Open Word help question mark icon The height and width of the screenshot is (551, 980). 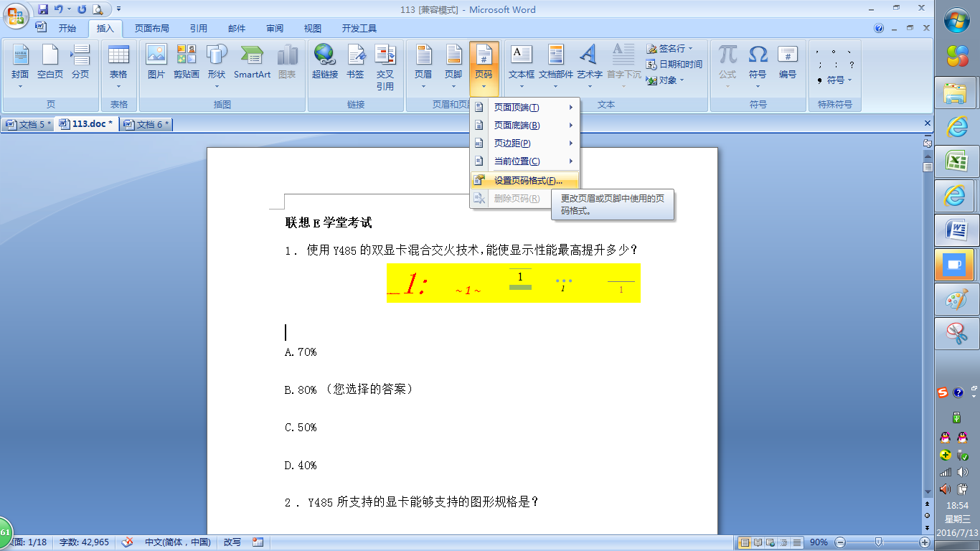point(879,29)
